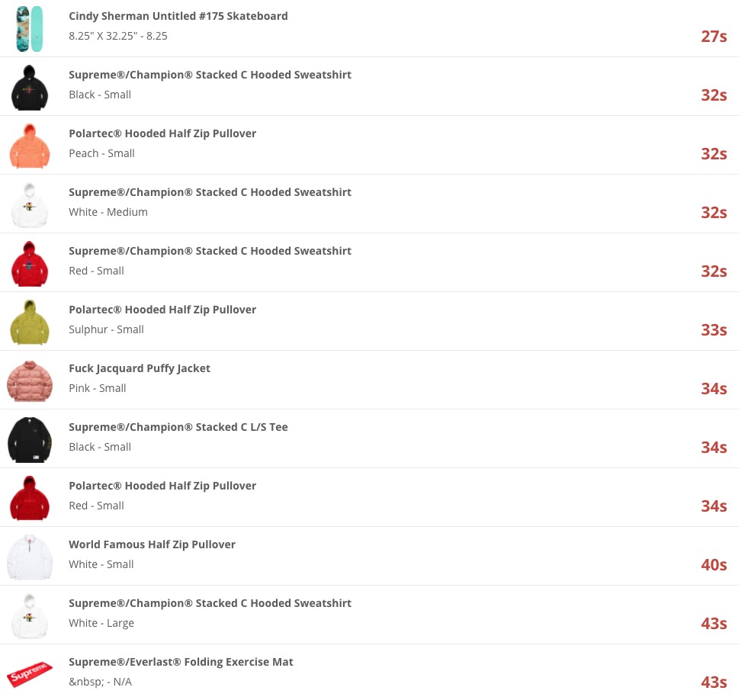748x700 pixels.
Task: Select the red Polartec pullover thumbnail
Action: click(30, 498)
